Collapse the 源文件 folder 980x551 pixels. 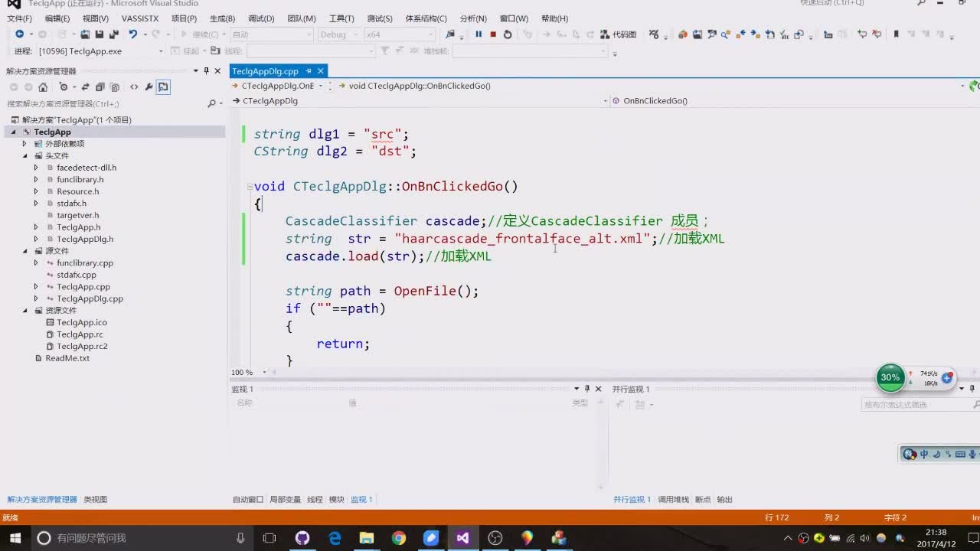coord(24,251)
